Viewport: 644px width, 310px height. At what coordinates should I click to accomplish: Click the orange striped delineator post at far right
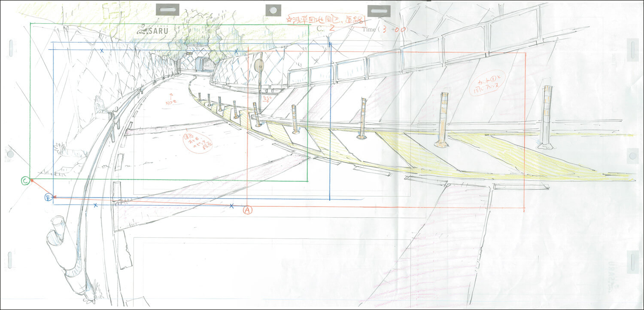(547, 116)
